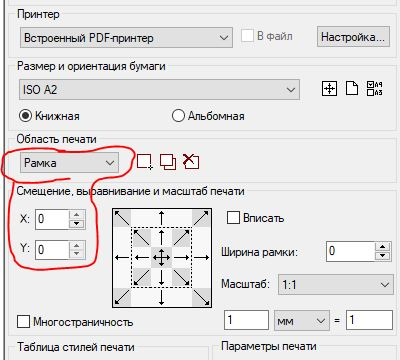
Task: Expand the Масштаб 1:1 dropdown
Action: click(336, 284)
